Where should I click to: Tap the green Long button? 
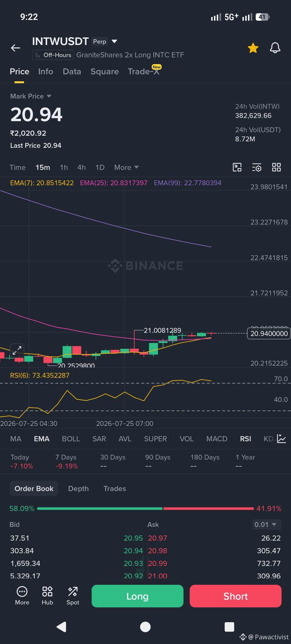(x=137, y=596)
